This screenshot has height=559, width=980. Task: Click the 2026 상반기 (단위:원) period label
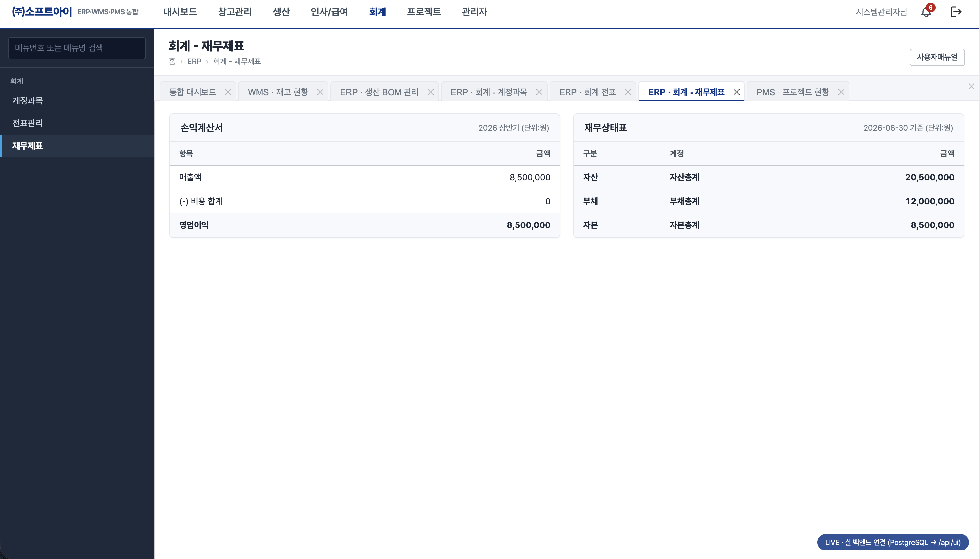tap(514, 128)
